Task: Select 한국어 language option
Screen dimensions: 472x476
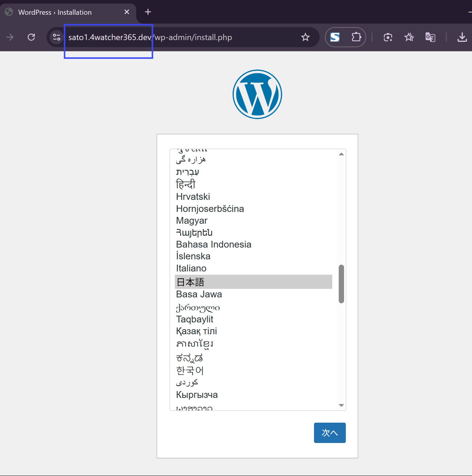Action: click(x=254, y=370)
